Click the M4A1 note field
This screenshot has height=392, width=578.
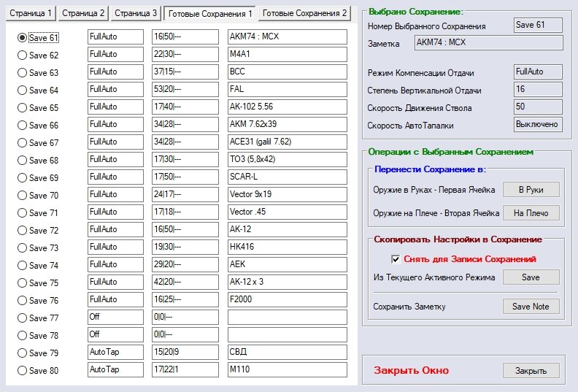[288, 54]
